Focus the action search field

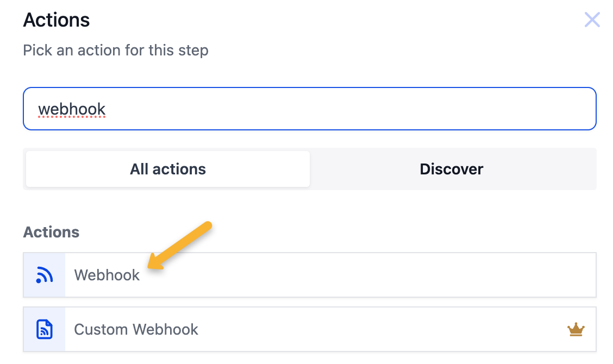(x=310, y=109)
